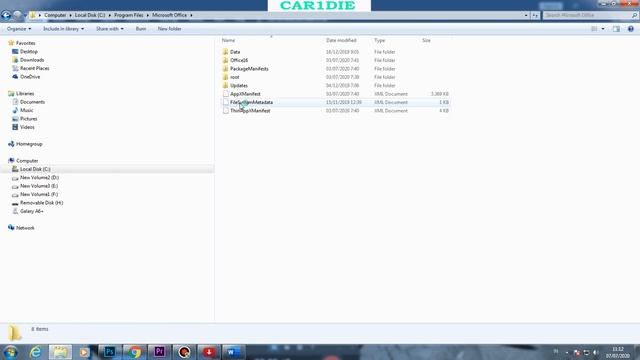Select the PackageManifests folder
This screenshot has height=360, width=640.
(249, 69)
